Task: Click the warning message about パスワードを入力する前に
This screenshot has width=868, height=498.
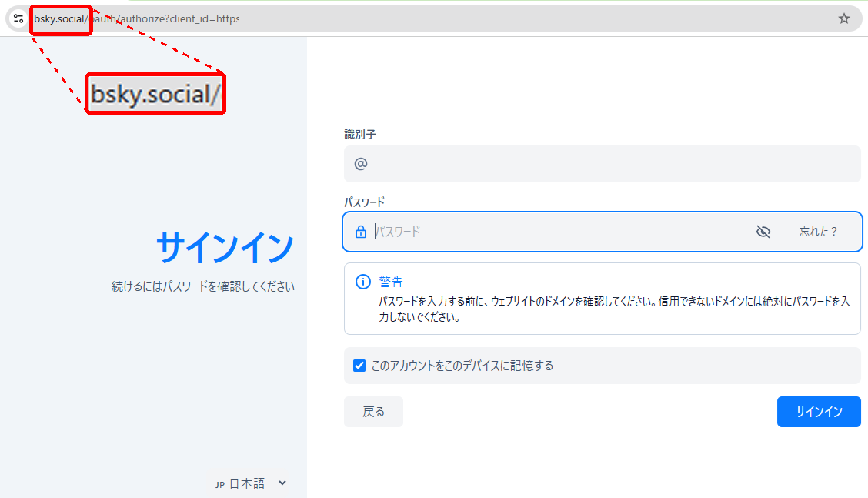Action: click(x=614, y=309)
